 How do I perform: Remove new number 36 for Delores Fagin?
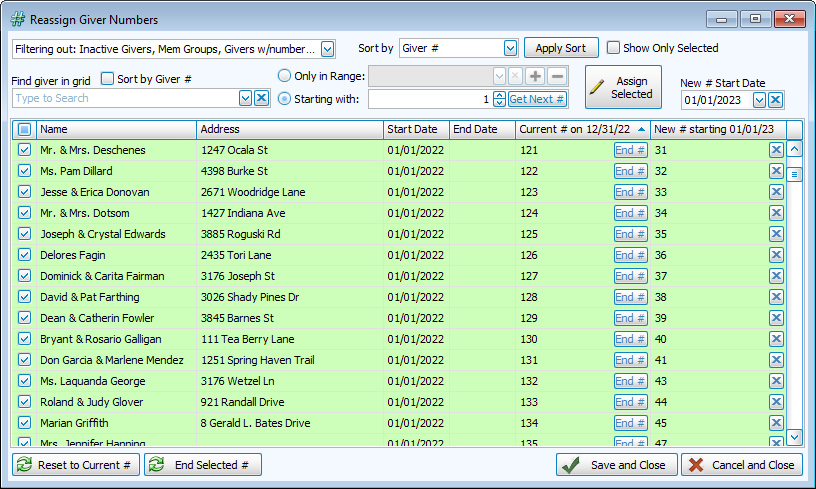click(x=776, y=255)
